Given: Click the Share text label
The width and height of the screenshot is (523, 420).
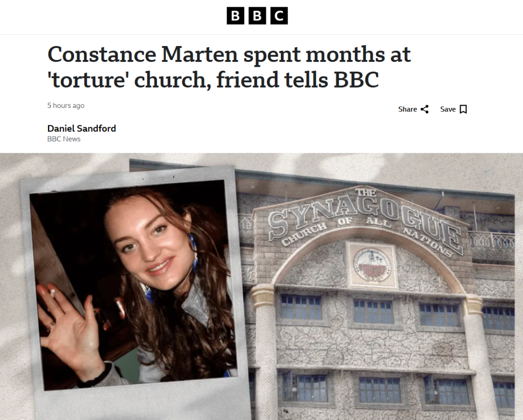Looking at the screenshot, I should pos(407,109).
